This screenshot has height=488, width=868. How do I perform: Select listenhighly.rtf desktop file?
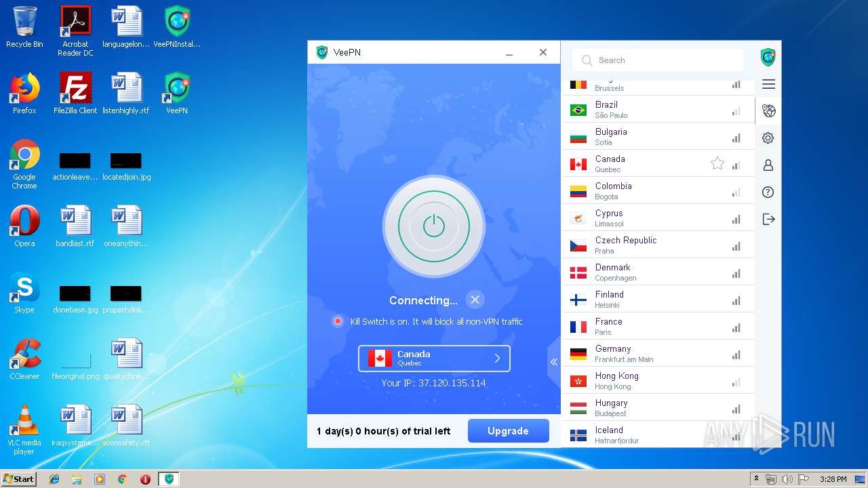(x=126, y=94)
